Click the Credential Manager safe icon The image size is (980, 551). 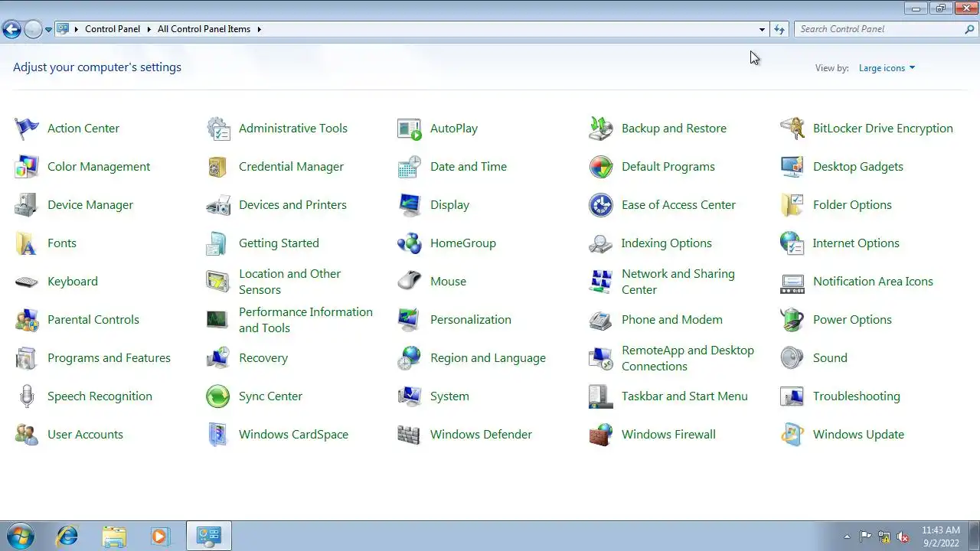pos(218,167)
